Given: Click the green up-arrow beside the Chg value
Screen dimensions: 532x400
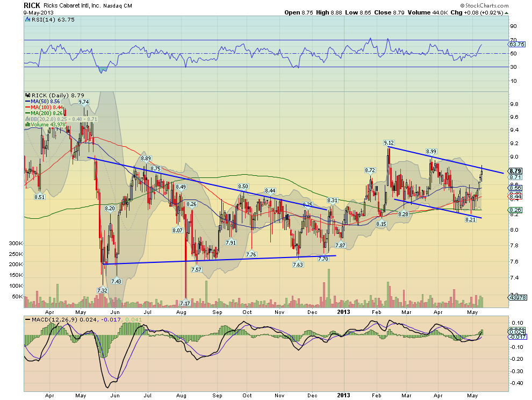Looking at the screenshot, I should pos(507,13).
